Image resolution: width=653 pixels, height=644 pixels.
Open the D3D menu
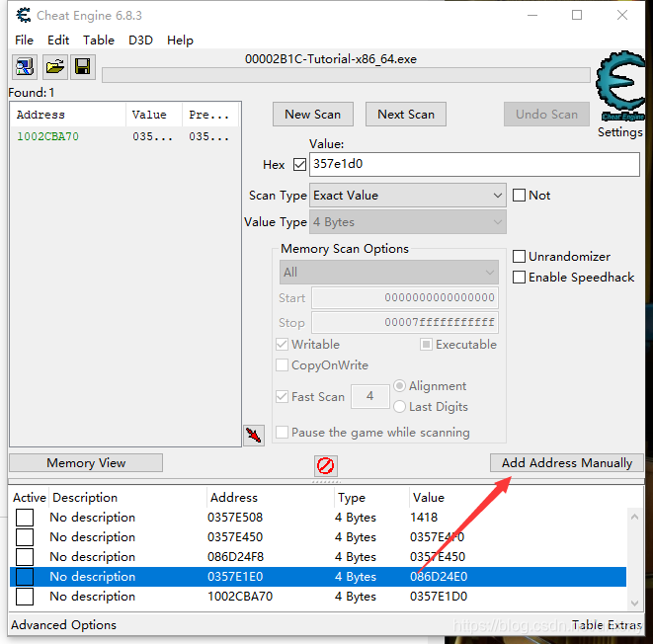140,40
